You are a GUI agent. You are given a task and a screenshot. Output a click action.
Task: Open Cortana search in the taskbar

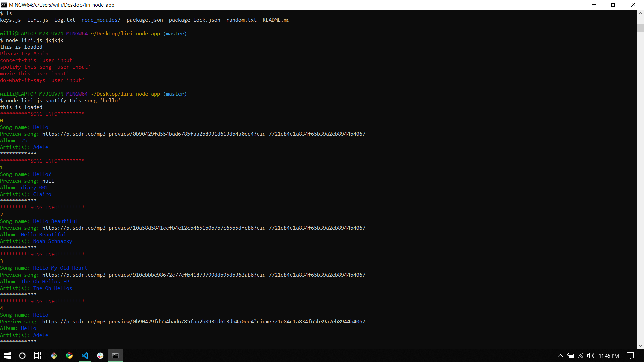pos(22,356)
